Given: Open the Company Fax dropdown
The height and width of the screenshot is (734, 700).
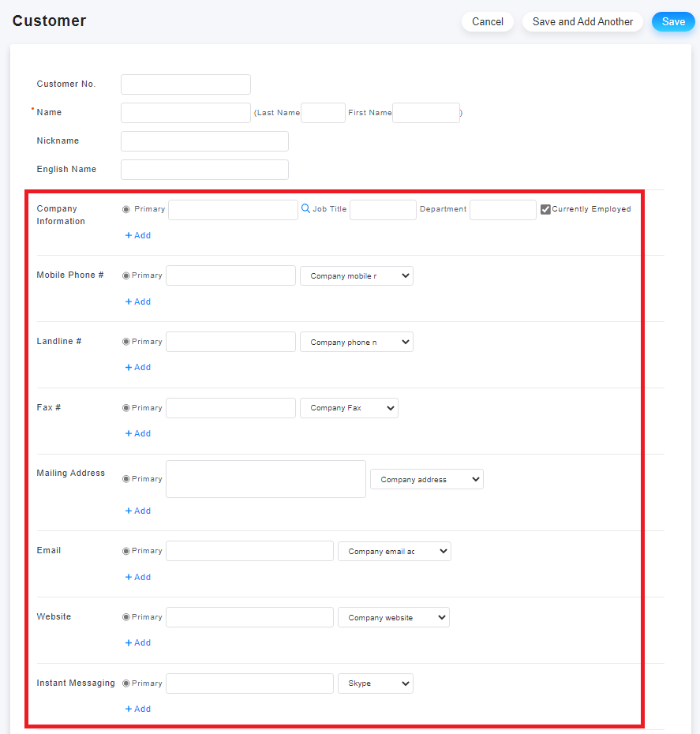Looking at the screenshot, I should tap(349, 408).
